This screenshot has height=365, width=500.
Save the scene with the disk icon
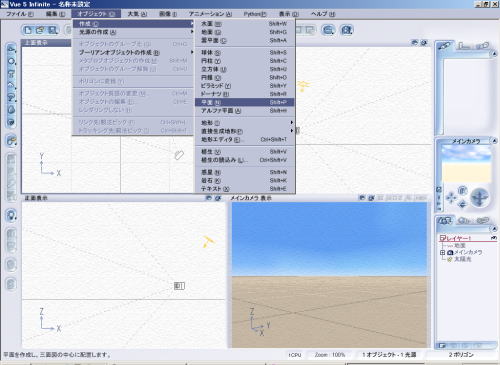pyautogui.click(x=52, y=30)
